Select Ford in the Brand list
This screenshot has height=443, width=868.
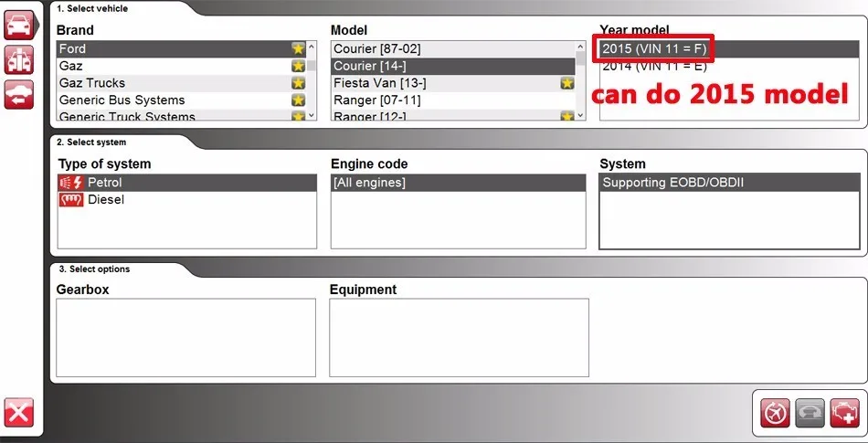[x=182, y=48]
